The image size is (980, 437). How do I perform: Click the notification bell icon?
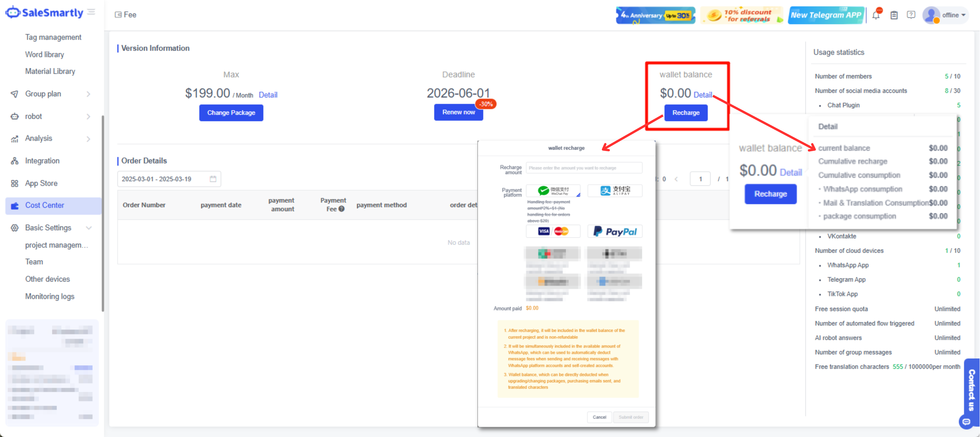click(x=876, y=15)
